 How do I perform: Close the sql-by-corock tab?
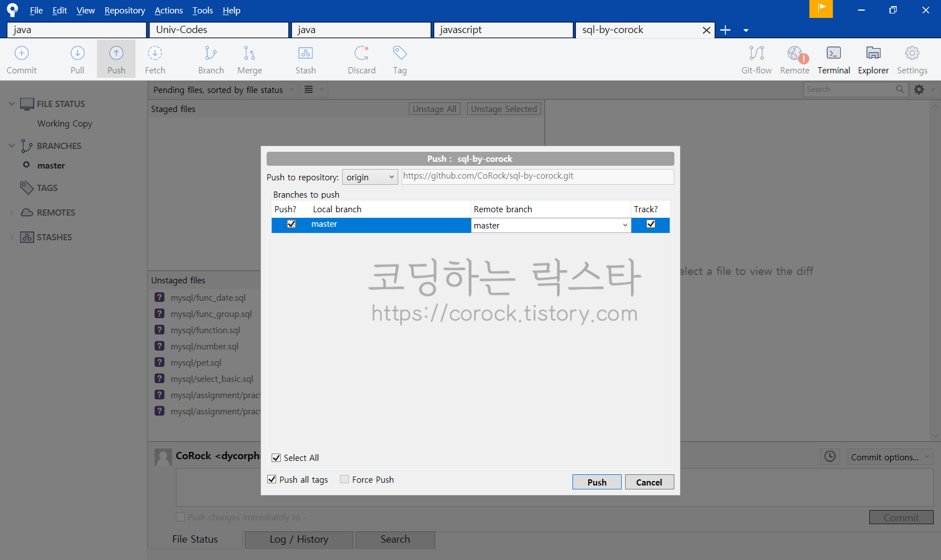point(706,30)
